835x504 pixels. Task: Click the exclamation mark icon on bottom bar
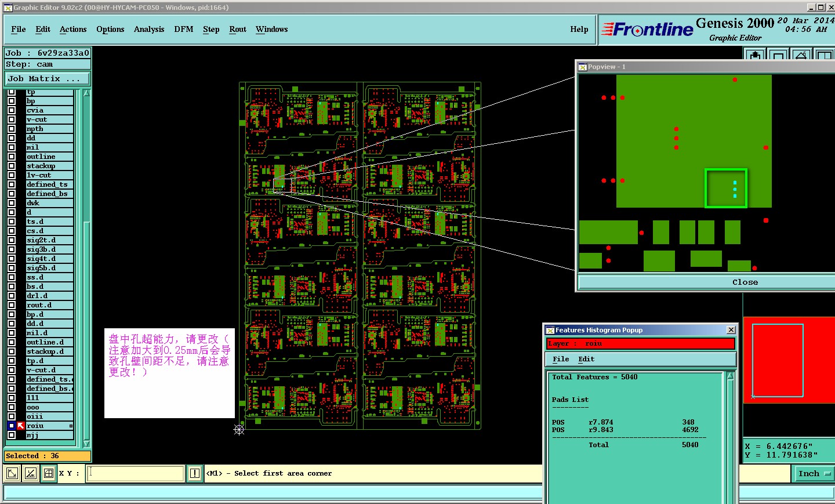[x=195, y=473]
